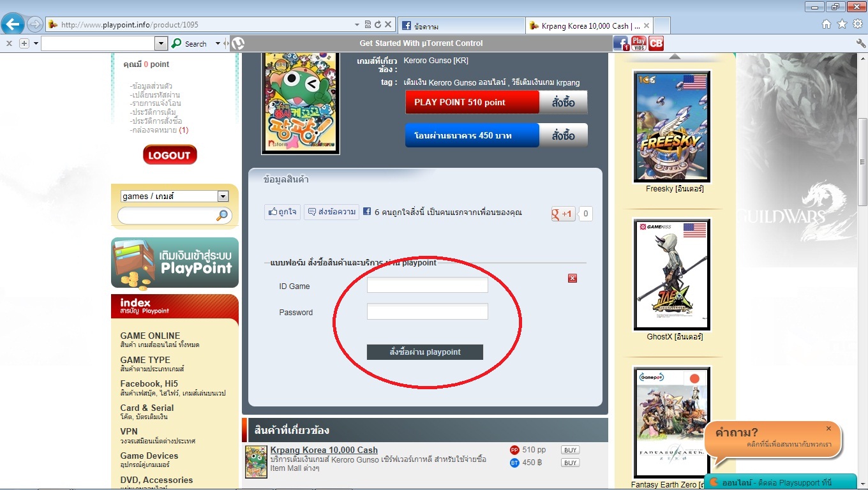Viewport: 868px width, 490px height.
Task: Click the Google +1 button
Action: click(564, 214)
